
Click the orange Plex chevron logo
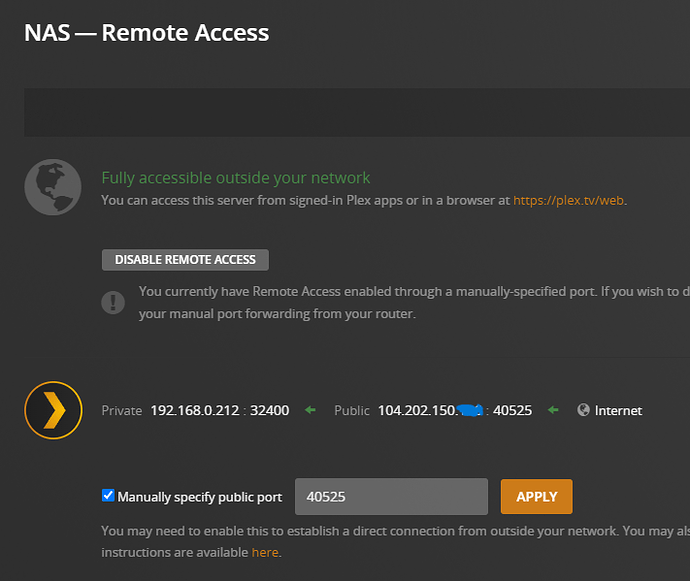tap(52, 410)
